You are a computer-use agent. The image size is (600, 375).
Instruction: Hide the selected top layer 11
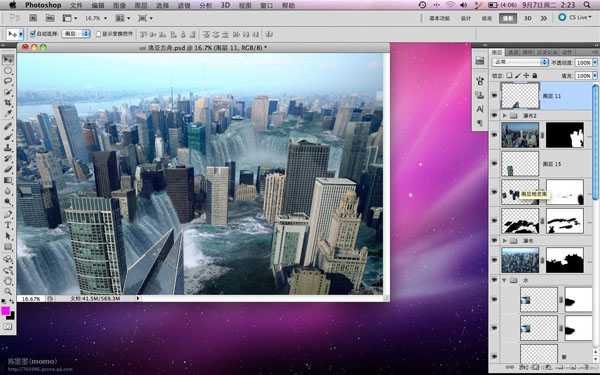point(494,95)
